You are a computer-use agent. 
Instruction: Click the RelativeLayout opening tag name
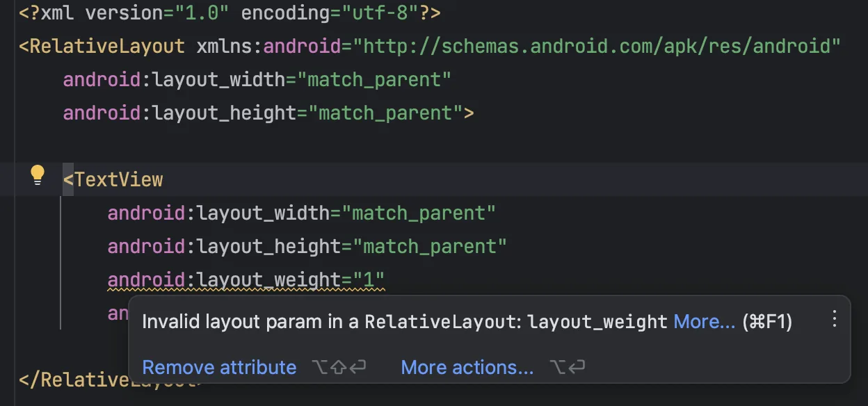pos(107,47)
